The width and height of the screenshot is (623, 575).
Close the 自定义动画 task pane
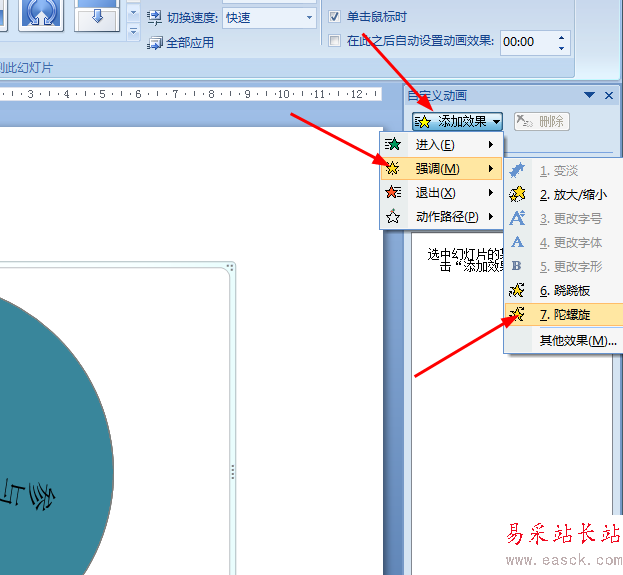point(609,95)
